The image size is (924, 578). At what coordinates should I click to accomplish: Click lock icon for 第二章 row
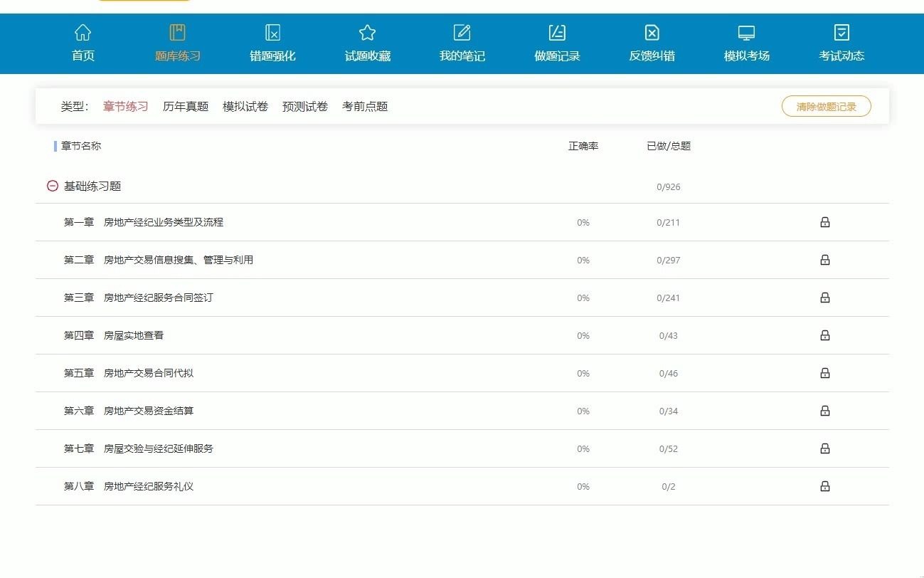pos(825,260)
